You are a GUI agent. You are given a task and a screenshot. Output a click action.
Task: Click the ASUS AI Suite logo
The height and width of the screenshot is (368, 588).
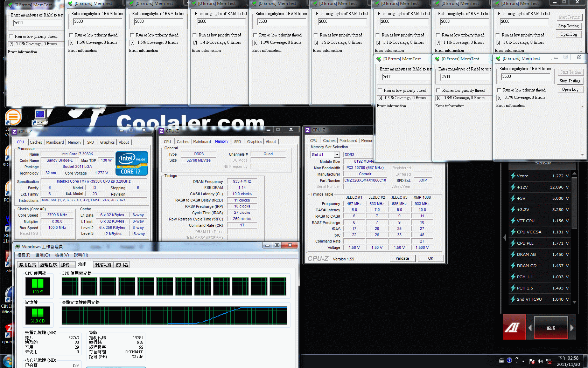click(514, 327)
